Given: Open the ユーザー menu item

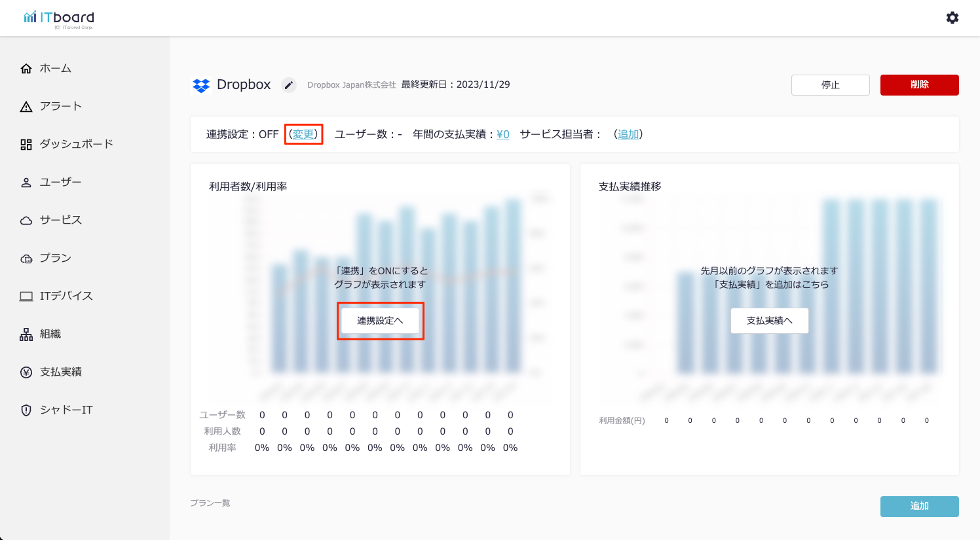Looking at the screenshot, I should pos(60,182).
